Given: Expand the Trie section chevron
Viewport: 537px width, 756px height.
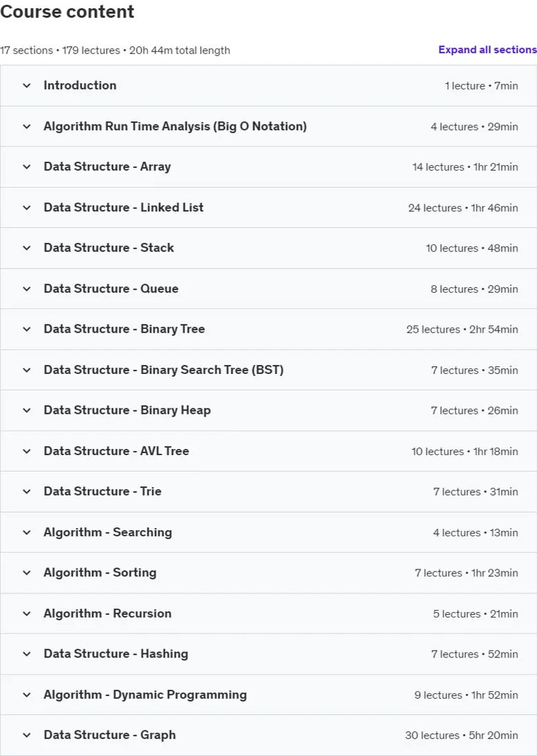Looking at the screenshot, I should point(27,492).
